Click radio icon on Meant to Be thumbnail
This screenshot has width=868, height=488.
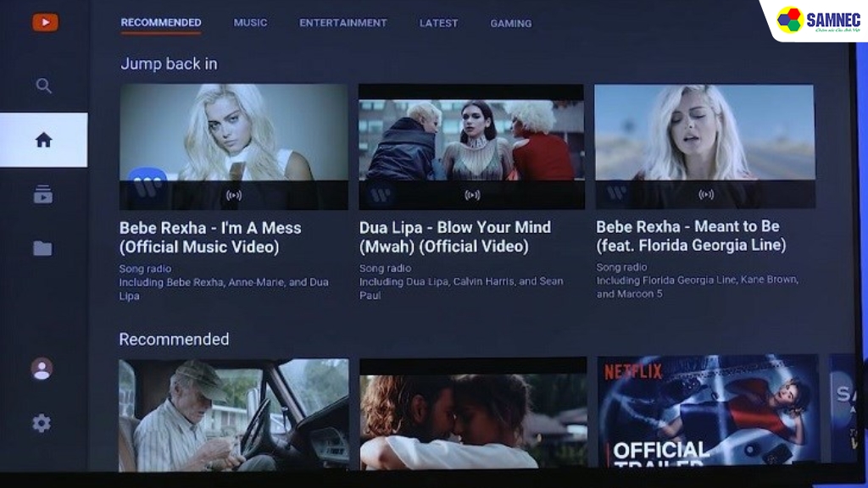pyautogui.click(x=705, y=195)
